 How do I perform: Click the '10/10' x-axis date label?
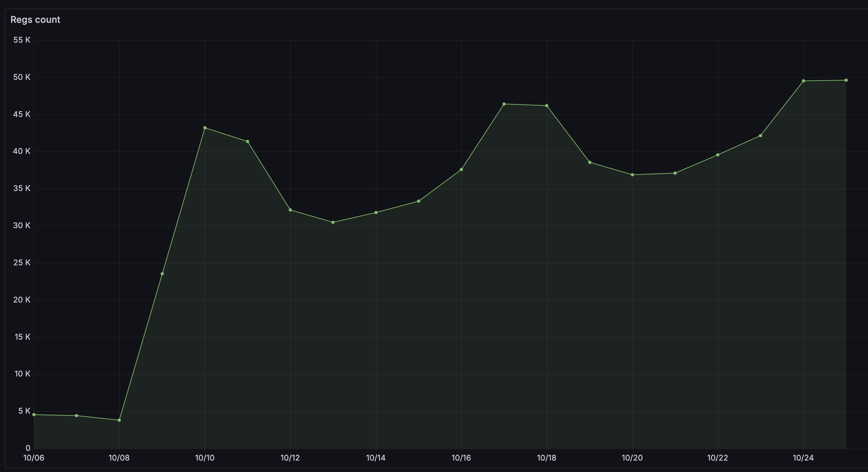[x=205, y=458]
